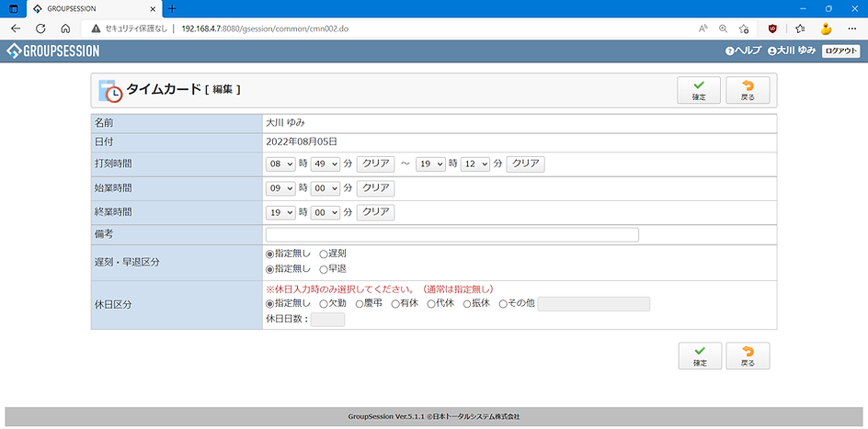Click the yellow duck profile icon
This screenshot has width=868, height=429.
tap(827, 28)
